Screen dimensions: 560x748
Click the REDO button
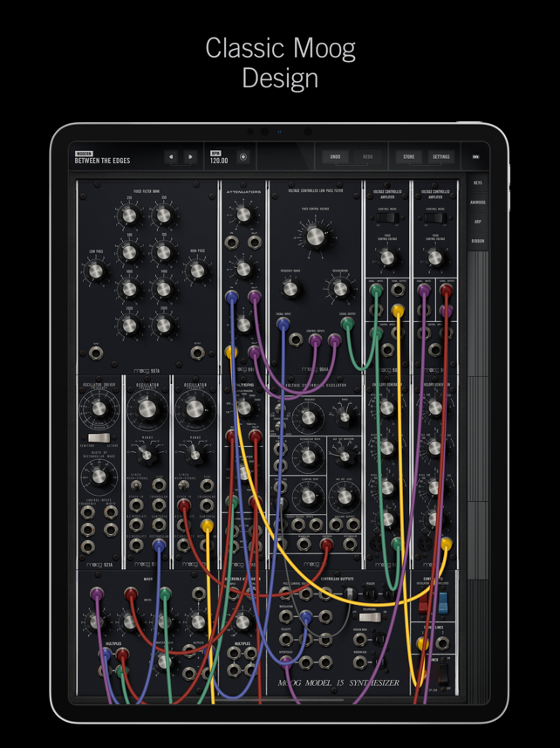point(367,156)
